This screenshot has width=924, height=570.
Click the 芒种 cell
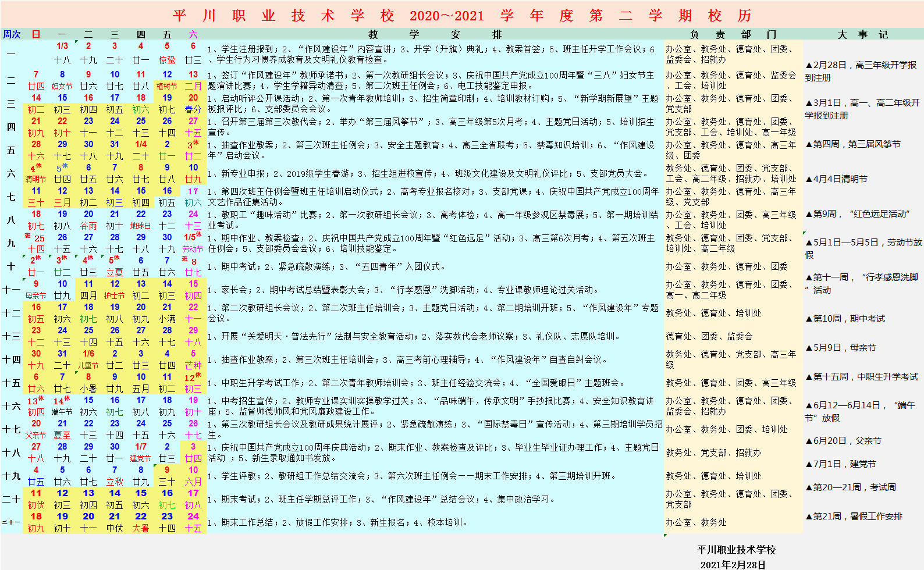click(x=193, y=365)
